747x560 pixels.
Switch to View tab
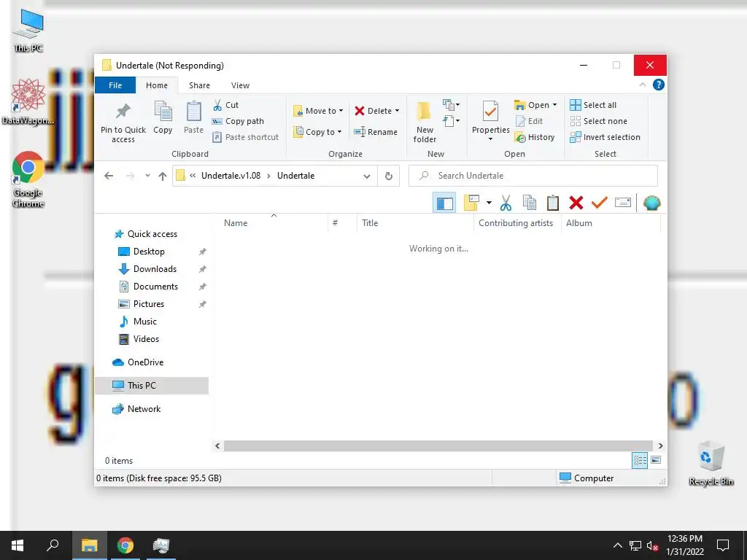[240, 85]
